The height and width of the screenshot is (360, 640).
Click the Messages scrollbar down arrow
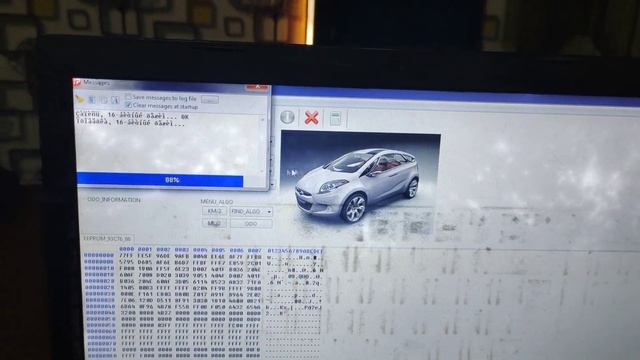[x=262, y=171]
